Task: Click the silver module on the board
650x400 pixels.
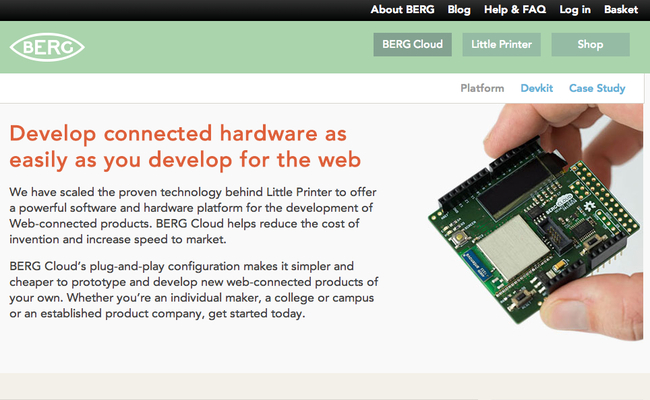Action: click(x=514, y=247)
